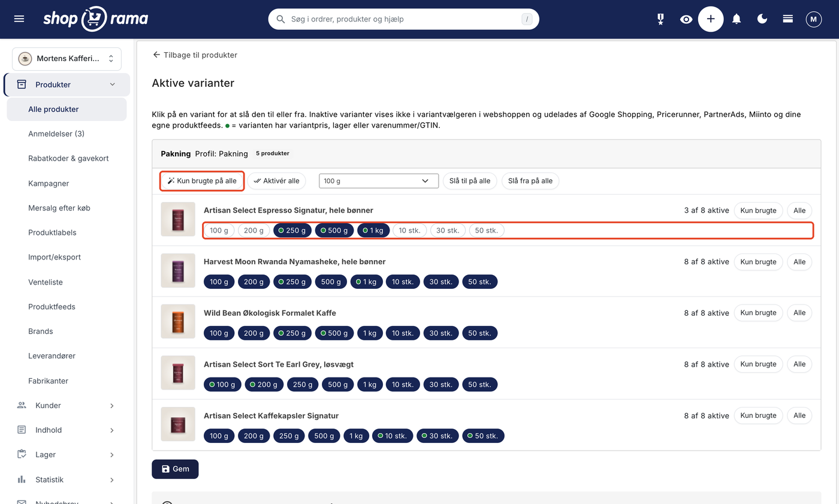The height and width of the screenshot is (504, 839).
Task: Click Slå fra på alle
Action: click(530, 181)
